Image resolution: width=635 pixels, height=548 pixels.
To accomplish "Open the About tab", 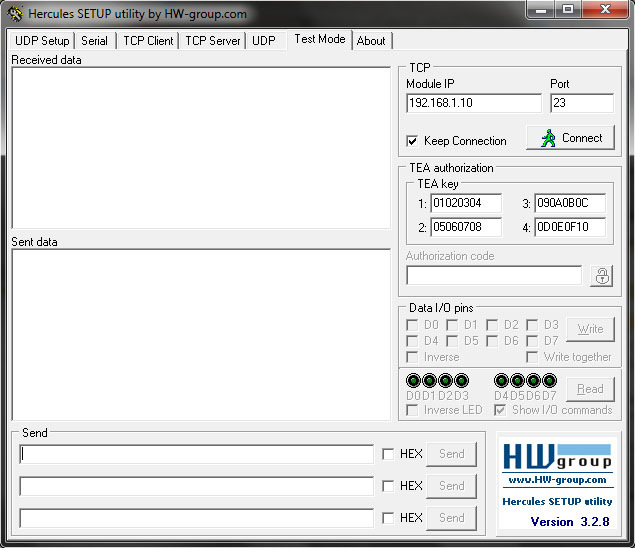I will 371,41.
